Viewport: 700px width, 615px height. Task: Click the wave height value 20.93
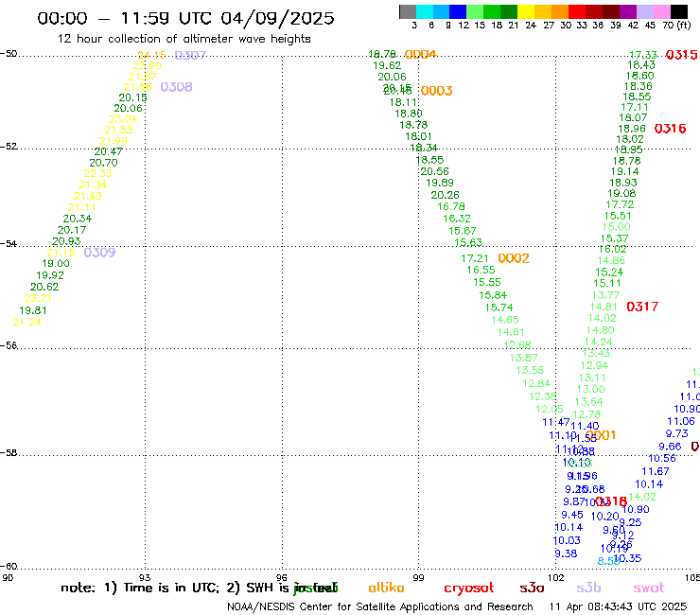pos(66,241)
